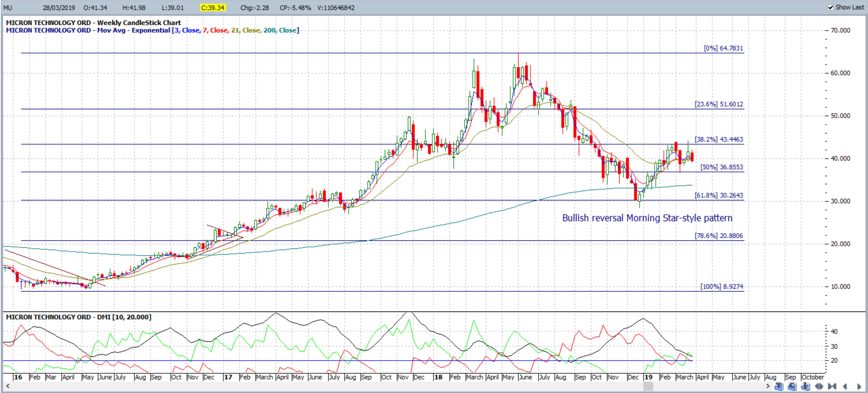868x393 pixels.
Task: Click the [61.8%] 30.2643 Fibonacci label
Action: (x=719, y=195)
